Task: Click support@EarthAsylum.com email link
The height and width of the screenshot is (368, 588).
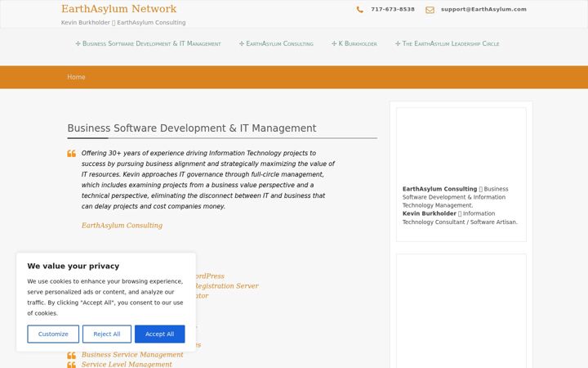Action: point(483,9)
